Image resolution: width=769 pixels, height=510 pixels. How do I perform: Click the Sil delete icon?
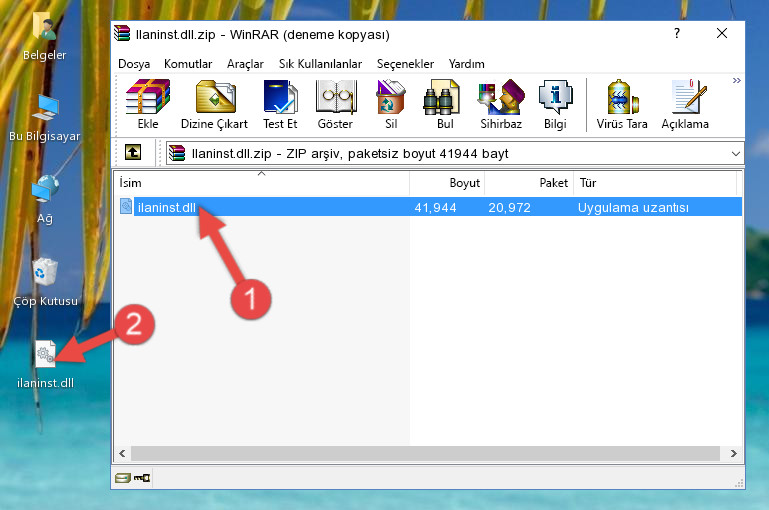pyautogui.click(x=391, y=104)
